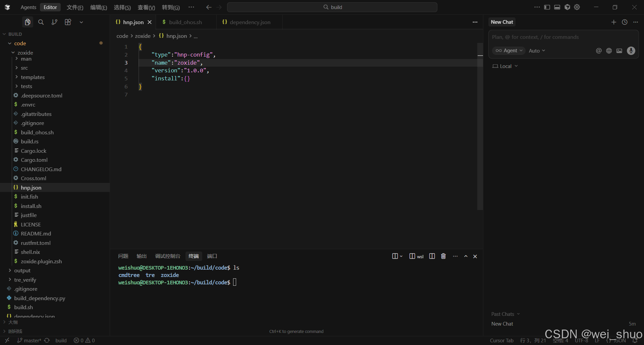Close the hnp.json editor tab
Image resolution: width=644 pixels, height=345 pixels.
(150, 22)
